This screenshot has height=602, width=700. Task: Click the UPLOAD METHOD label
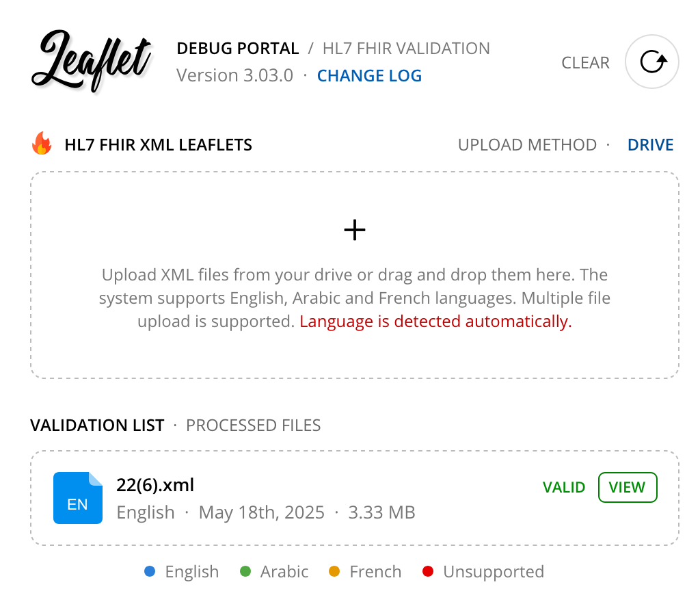pos(527,145)
